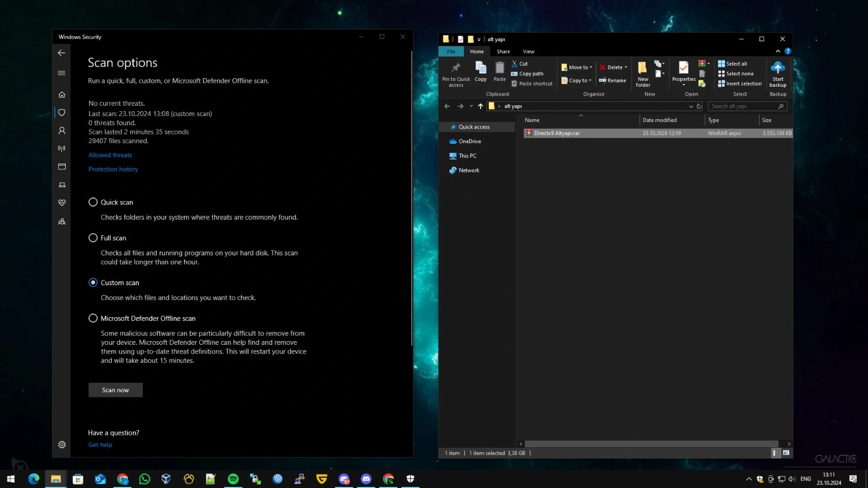
Task: Open Account protection person icon
Action: click(x=62, y=131)
